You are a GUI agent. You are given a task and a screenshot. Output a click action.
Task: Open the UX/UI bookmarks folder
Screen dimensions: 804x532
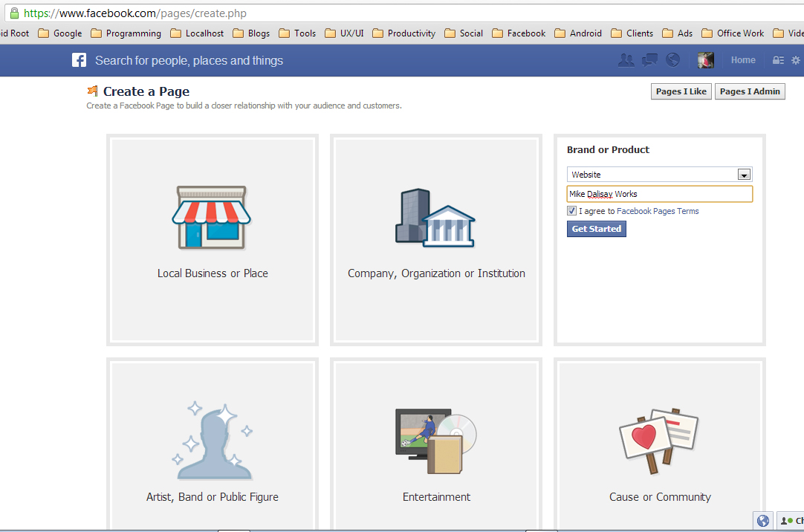345,33
